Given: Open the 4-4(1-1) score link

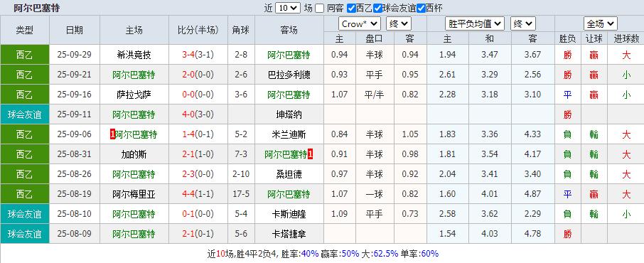Looking at the screenshot, I should 198,194.
